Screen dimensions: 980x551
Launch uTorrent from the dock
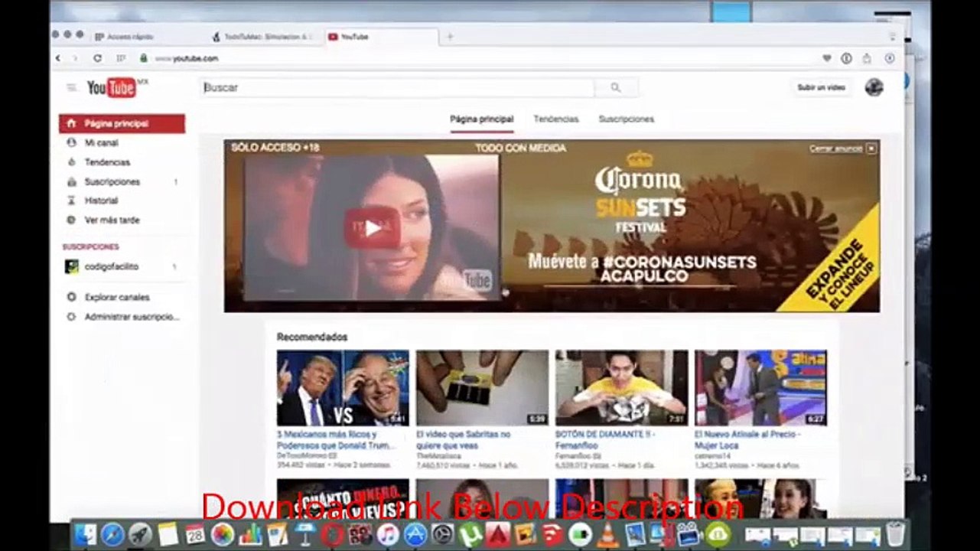470,534
